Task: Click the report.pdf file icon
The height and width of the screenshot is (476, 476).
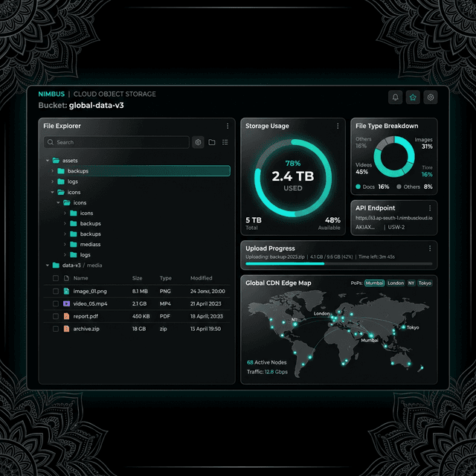Action: [66, 316]
